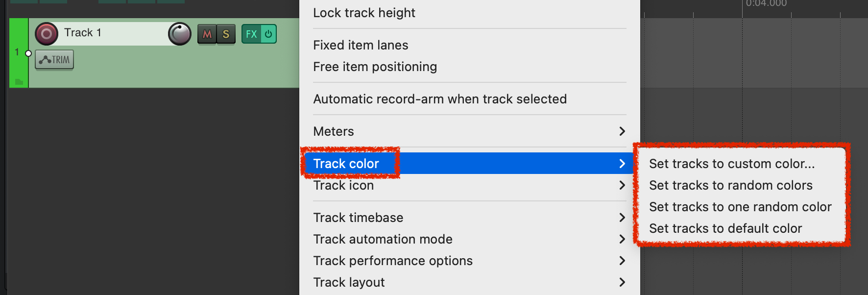Click the TRIM automation button
Viewport: 868px width, 295px height.
[54, 60]
